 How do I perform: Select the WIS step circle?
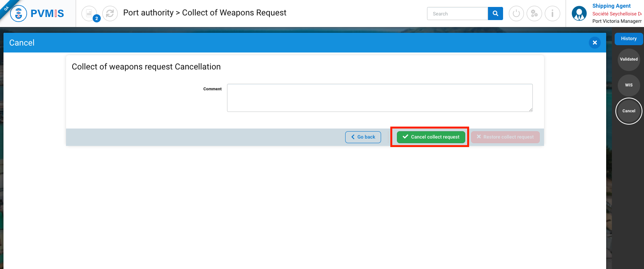pos(629,85)
